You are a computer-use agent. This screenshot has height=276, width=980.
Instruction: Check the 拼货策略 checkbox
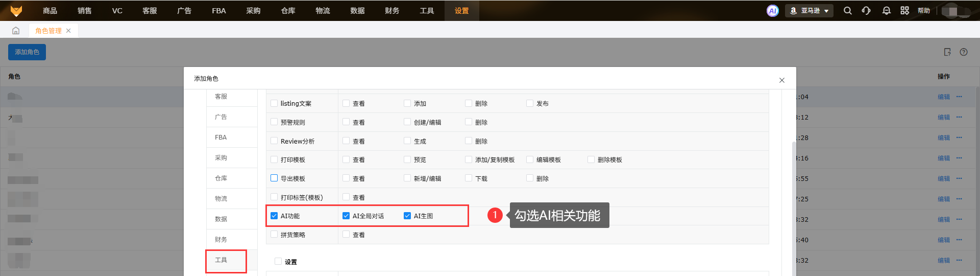point(274,235)
